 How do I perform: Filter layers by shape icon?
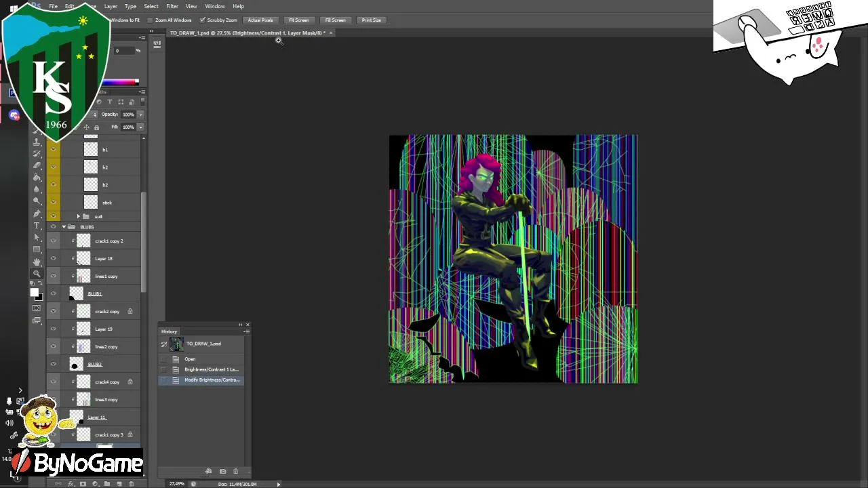pos(121,102)
